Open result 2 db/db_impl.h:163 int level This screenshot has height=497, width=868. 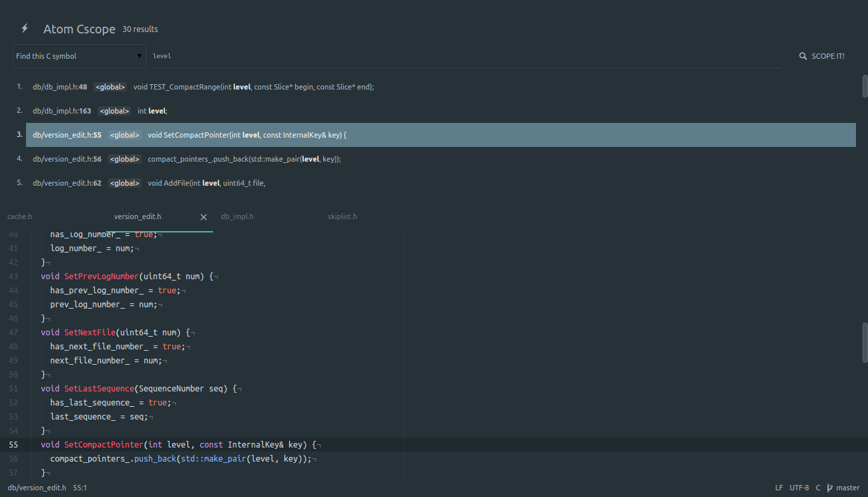[x=441, y=111]
